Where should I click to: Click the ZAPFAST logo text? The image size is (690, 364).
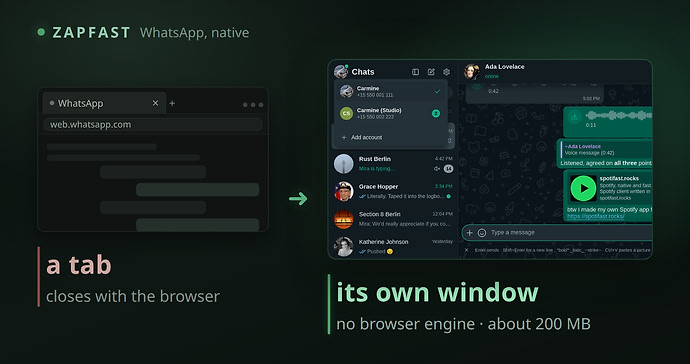91,32
